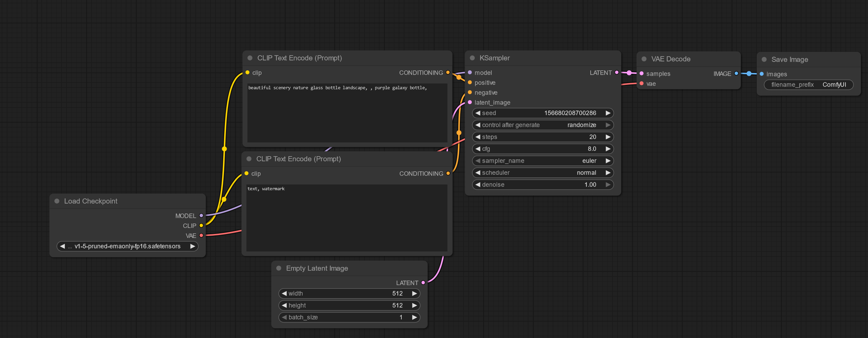This screenshot has width=868, height=338.
Task: Click the VAE Decode IMAGE output port
Action: click(736, 73)
